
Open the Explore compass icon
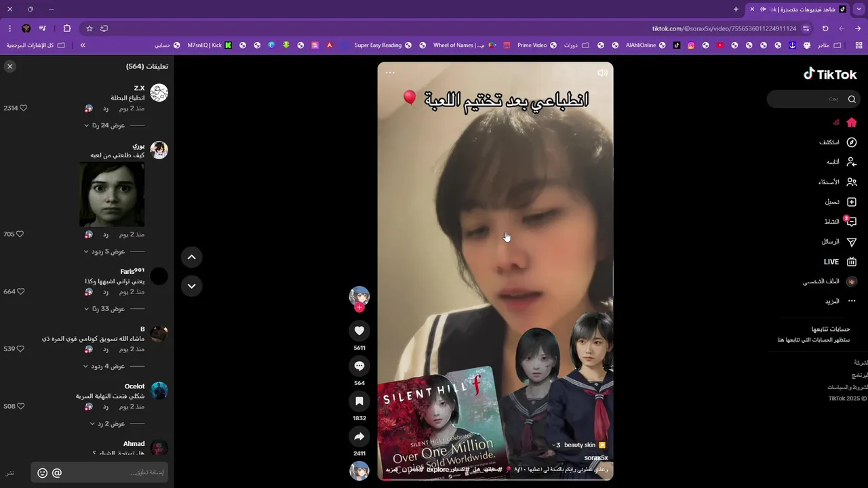pyautogui.click(x=852, y=142)
